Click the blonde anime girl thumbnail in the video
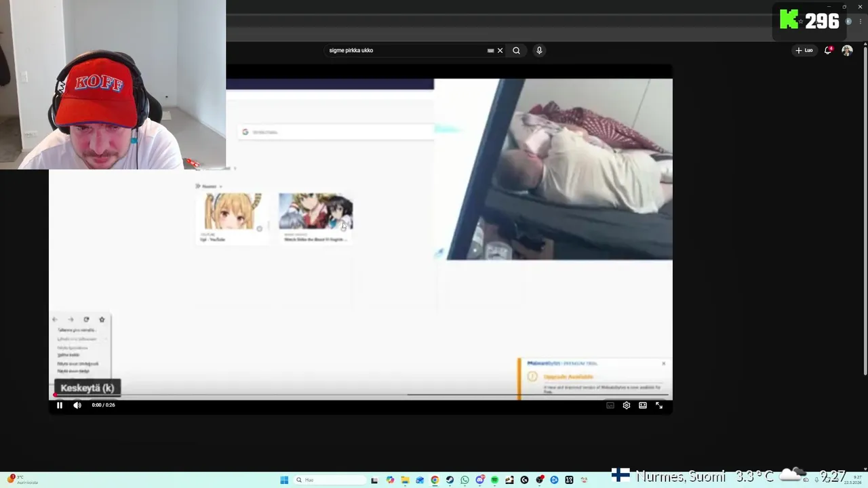Viewport: 868px width, 488px height. pos(233,211)
